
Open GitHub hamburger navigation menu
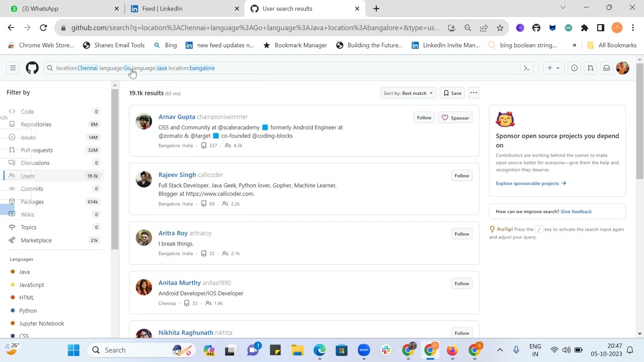[x=13, y=68]
